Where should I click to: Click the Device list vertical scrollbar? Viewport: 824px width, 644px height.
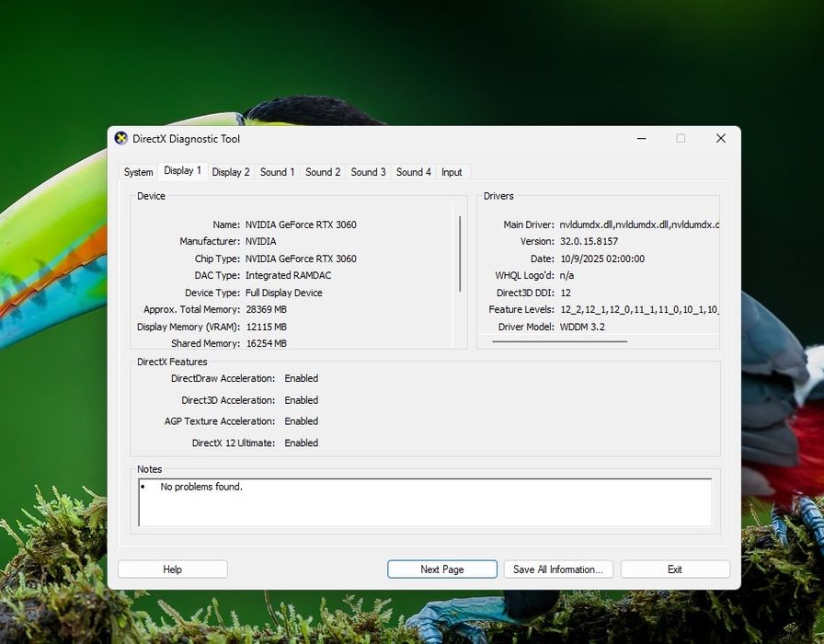click(x=460, y=254)
